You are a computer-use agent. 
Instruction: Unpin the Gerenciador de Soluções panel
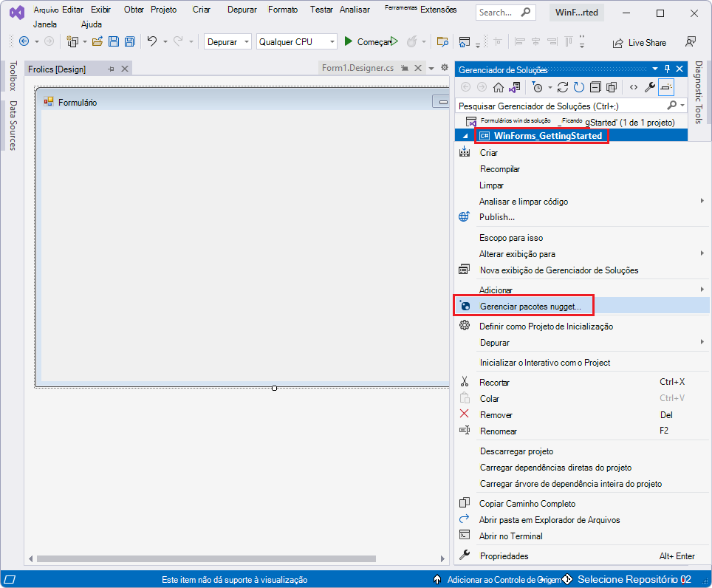click(x=667, y=69)
